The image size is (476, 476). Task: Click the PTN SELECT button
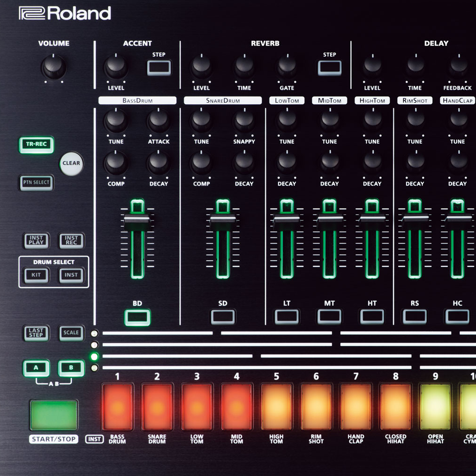[36, 182]
